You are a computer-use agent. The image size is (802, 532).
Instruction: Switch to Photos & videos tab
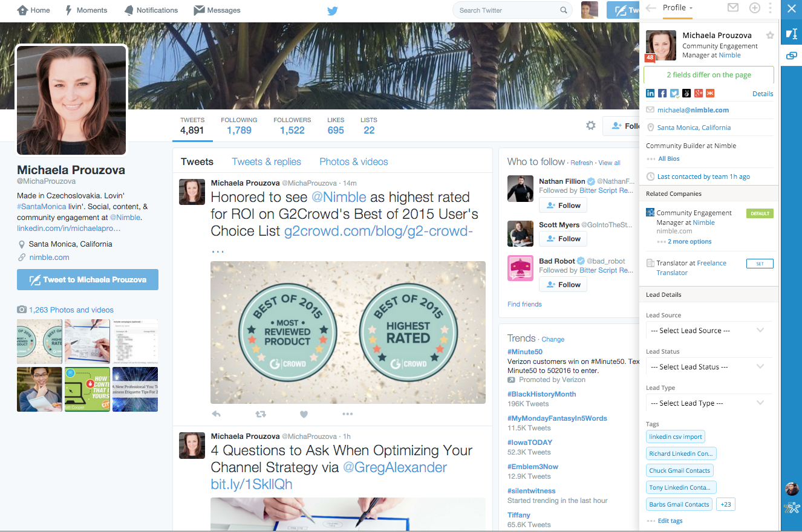point(354,161)
